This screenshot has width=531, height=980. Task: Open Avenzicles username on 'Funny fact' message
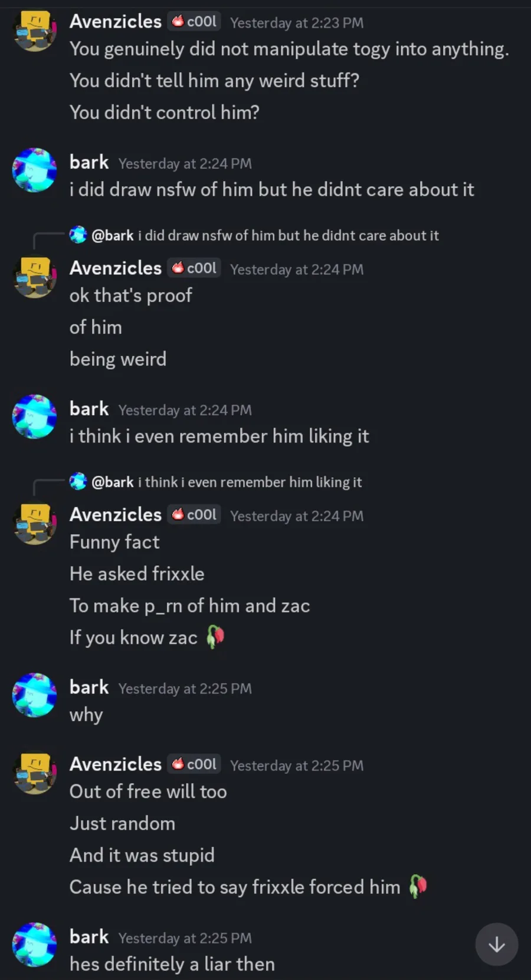116,514
